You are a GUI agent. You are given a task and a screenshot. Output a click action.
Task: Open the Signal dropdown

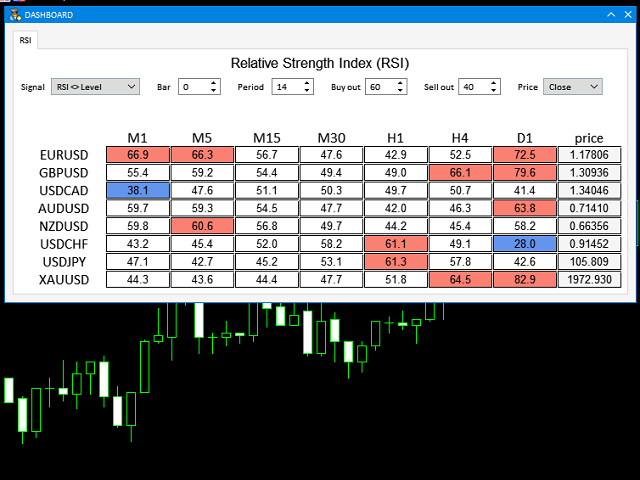coord(96,87)
